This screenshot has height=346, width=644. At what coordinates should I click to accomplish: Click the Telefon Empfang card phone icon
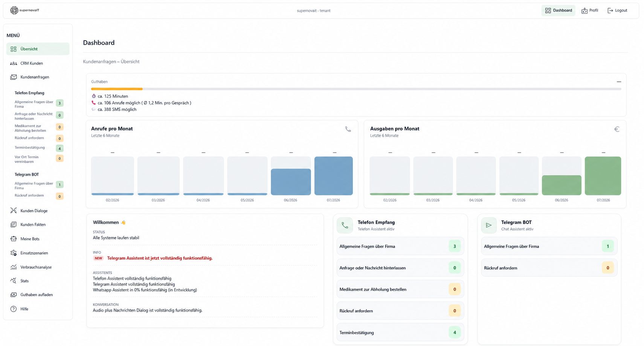[x=345, y=225]
